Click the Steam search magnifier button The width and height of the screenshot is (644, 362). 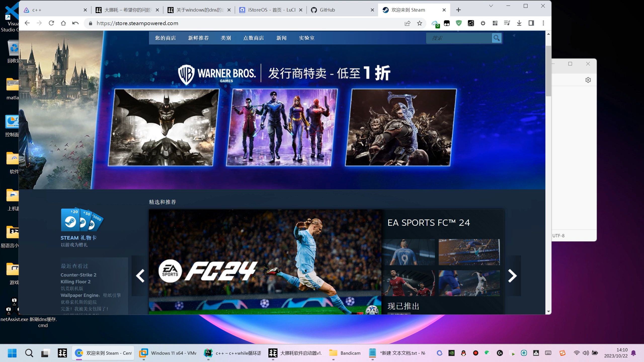497,38
